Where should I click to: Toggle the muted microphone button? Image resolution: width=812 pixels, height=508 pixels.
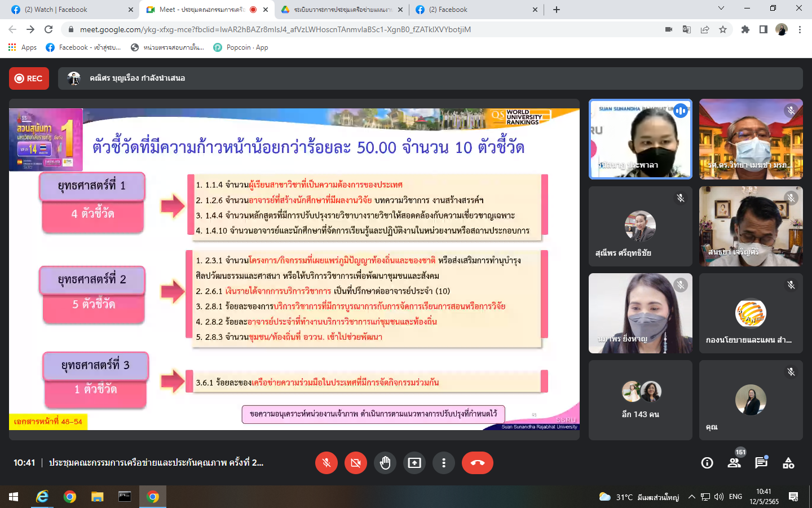(x=326, y=463)
